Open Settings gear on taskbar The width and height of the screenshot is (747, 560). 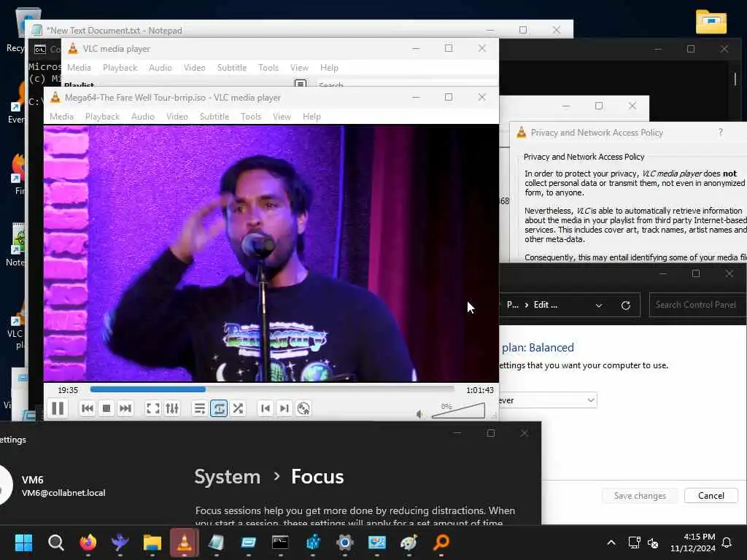coord(344,542)
